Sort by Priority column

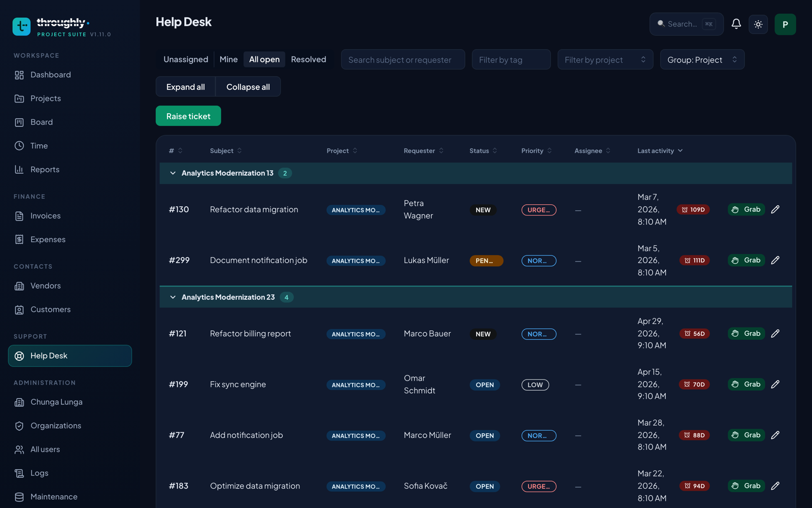(x=536, y=151)
